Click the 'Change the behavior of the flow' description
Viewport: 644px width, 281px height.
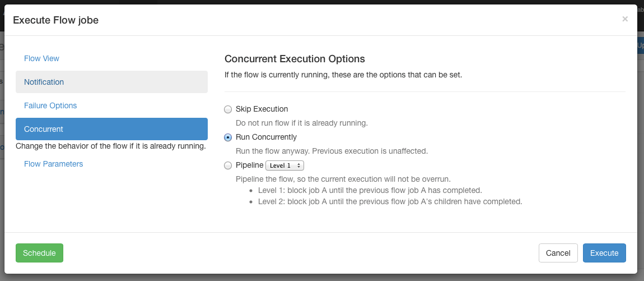click(110, 146)
